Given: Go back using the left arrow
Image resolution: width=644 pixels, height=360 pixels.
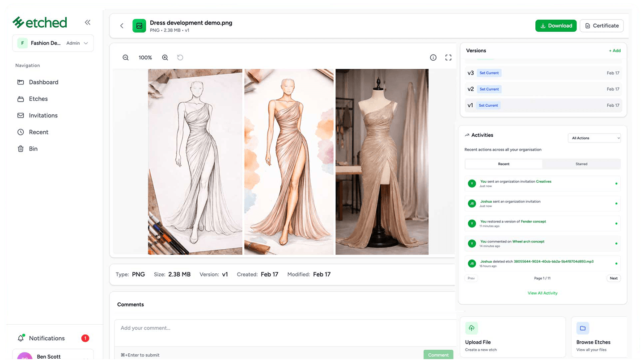Looking at the screenshot, I should pyautogui.click(x=122, y=26).
